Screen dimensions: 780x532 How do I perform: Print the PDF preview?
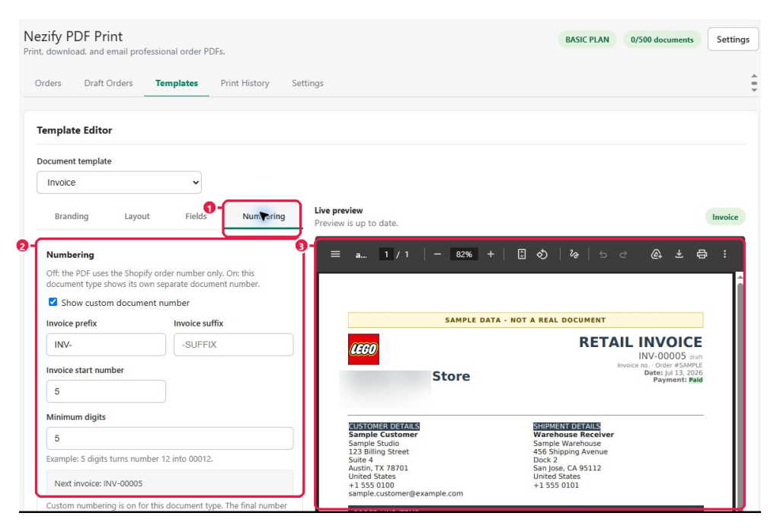[x=702, y=254]
